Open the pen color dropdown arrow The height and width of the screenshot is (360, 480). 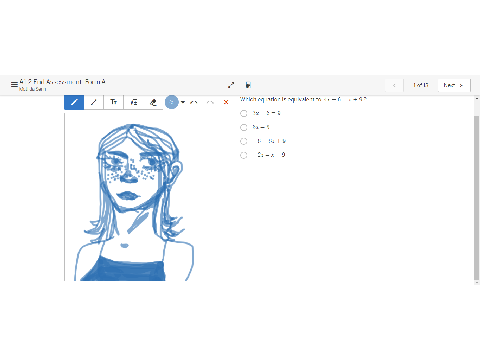183,102
